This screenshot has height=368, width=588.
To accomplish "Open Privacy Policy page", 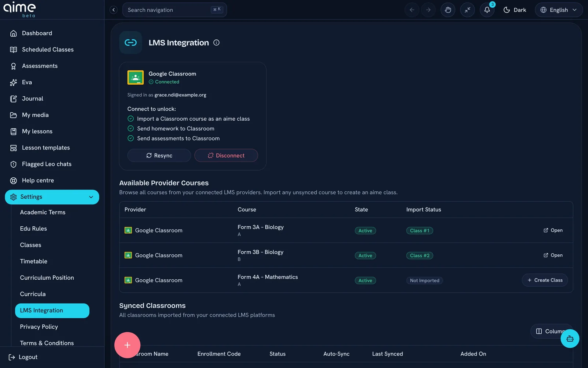I will coord(39,327).
